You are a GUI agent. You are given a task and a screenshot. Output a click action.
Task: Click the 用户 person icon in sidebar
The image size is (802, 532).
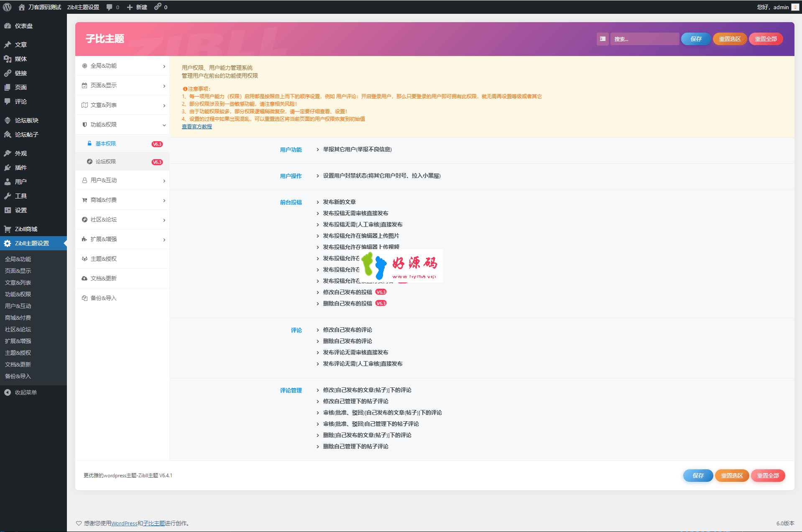pos(8,182)
